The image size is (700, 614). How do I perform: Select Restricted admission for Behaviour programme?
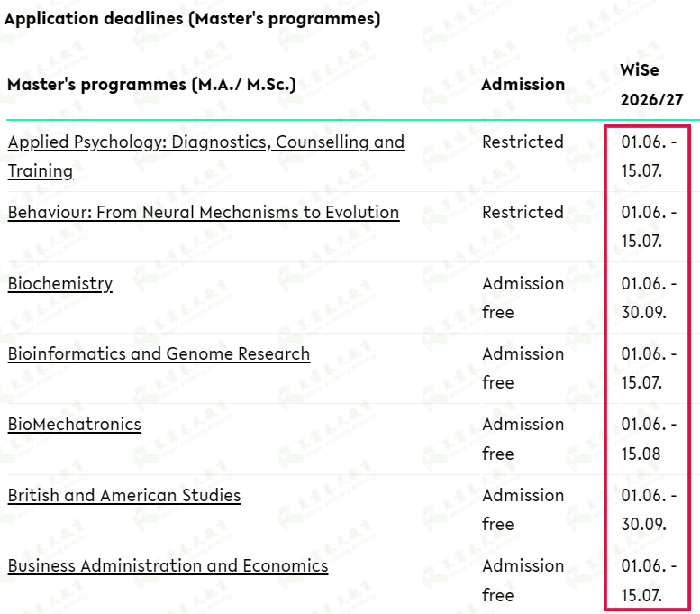523,212
